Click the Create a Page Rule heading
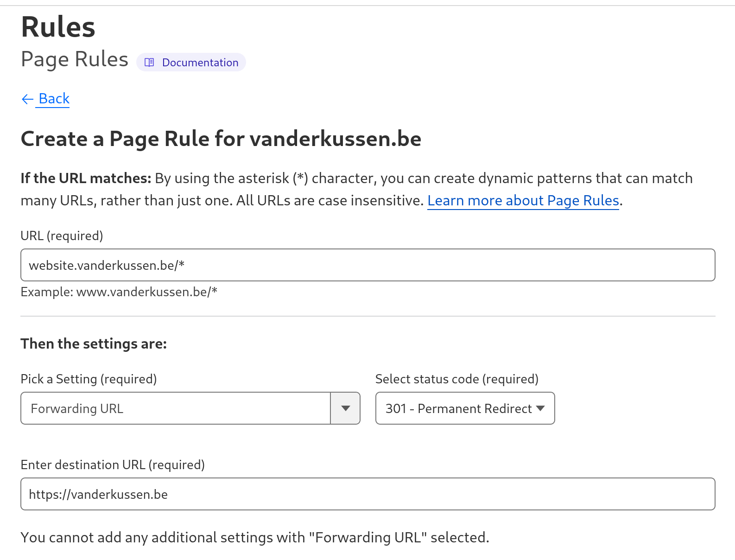The image size is (735, 560). [x=221, y=139]
